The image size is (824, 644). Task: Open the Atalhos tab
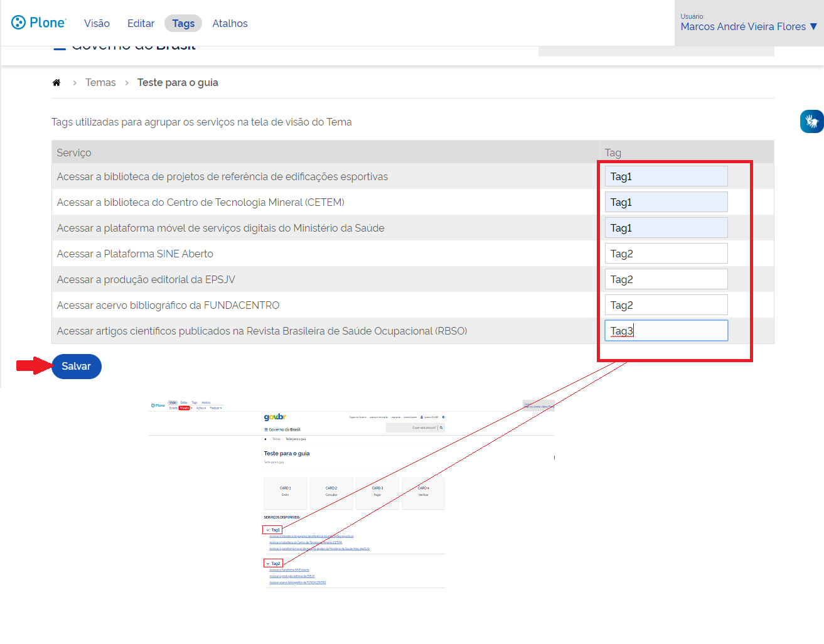click(230, 23)
